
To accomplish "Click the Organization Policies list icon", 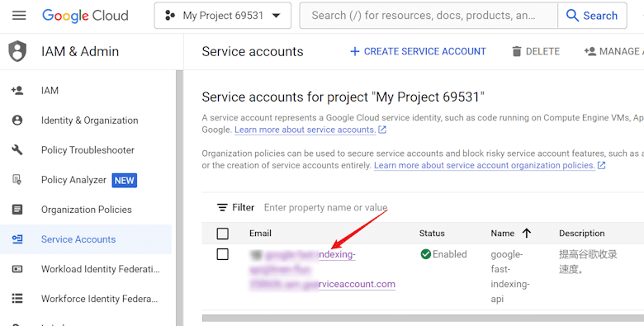I will tap(17, 210).
